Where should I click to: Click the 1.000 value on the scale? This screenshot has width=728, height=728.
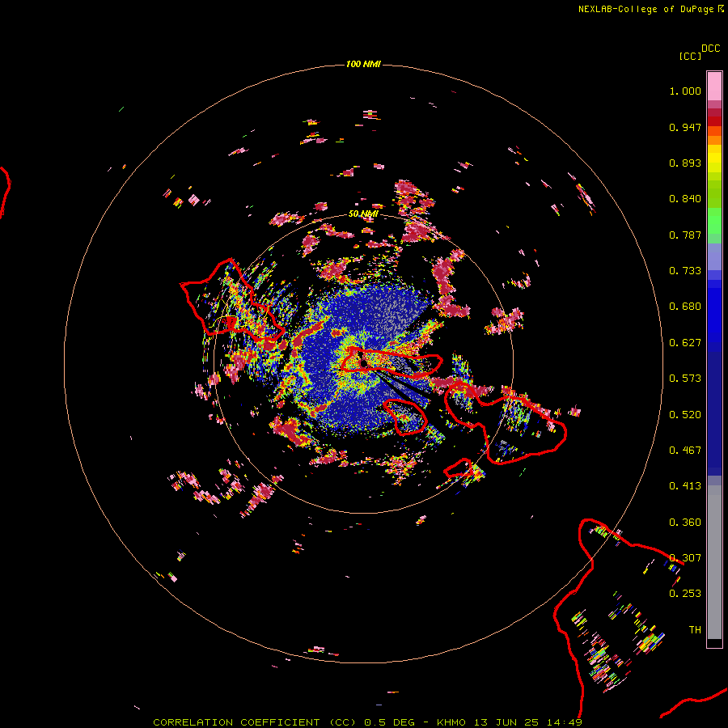pyautogui.click(x=685, y=91)
